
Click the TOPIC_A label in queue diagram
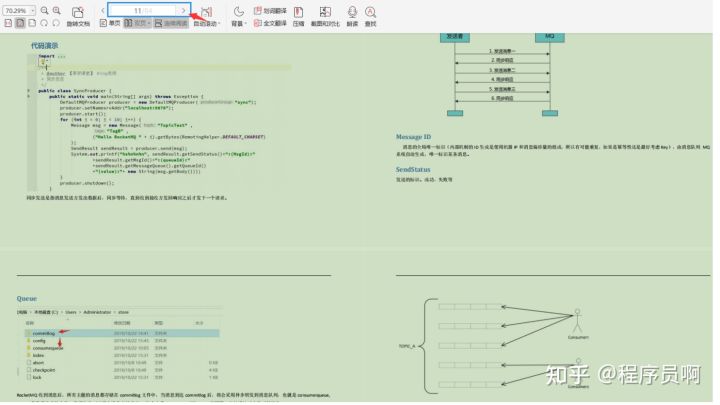tap(406, 346)
